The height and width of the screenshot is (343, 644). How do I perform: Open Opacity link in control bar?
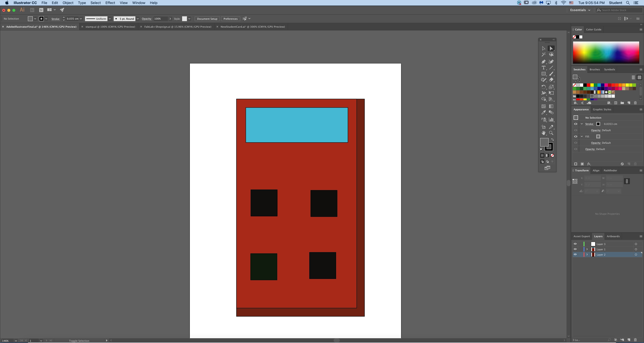pyautogui.click(x=147, y=19)
